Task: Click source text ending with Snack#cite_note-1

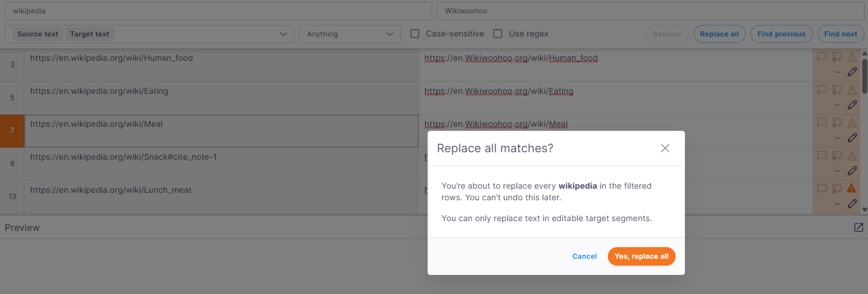Action: (123, 157)
